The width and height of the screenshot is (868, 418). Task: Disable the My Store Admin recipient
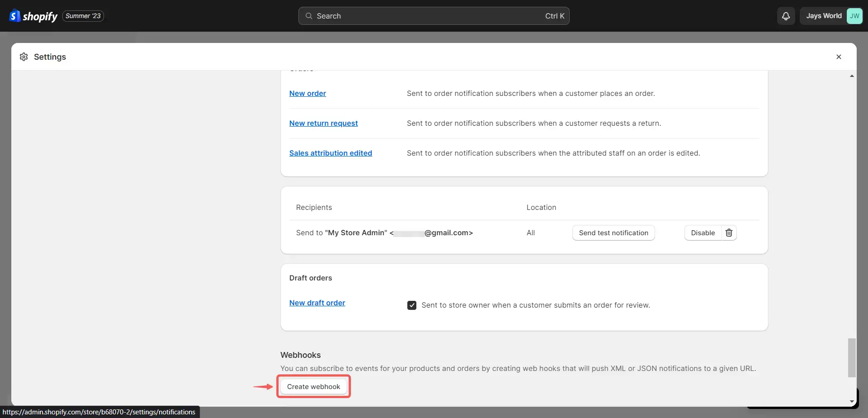pos(703,233)
